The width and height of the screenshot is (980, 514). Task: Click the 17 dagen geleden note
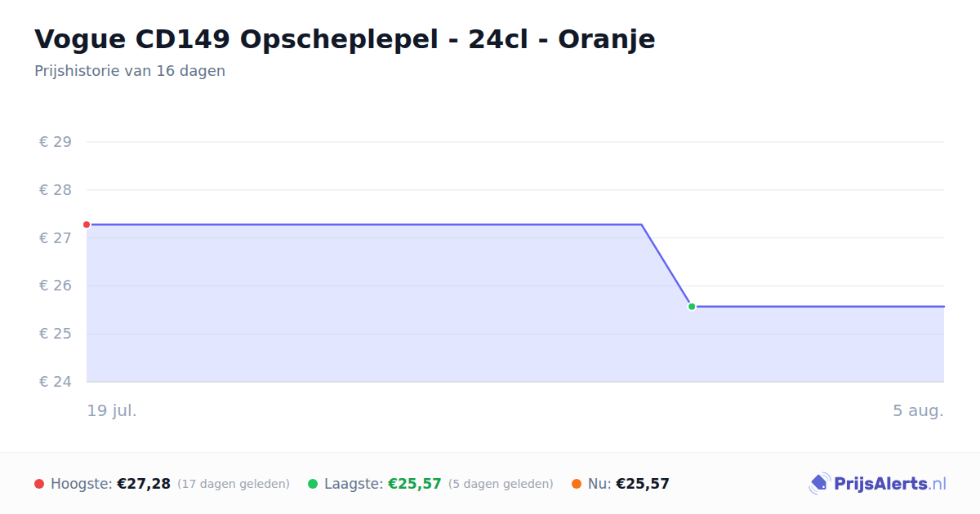[x=234, y=484]
